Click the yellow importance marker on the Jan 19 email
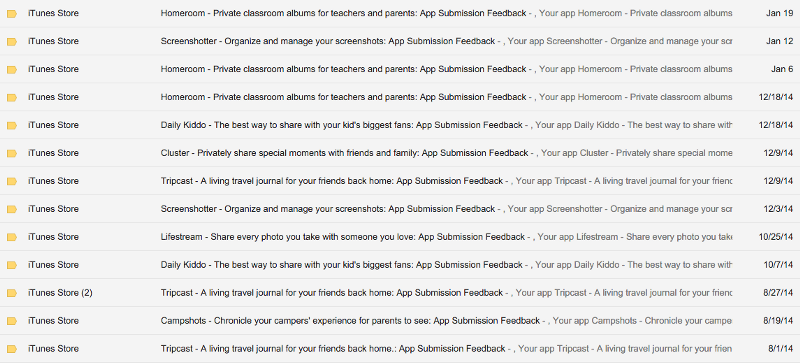Screen dimensions: 800x363 point(12,14)
